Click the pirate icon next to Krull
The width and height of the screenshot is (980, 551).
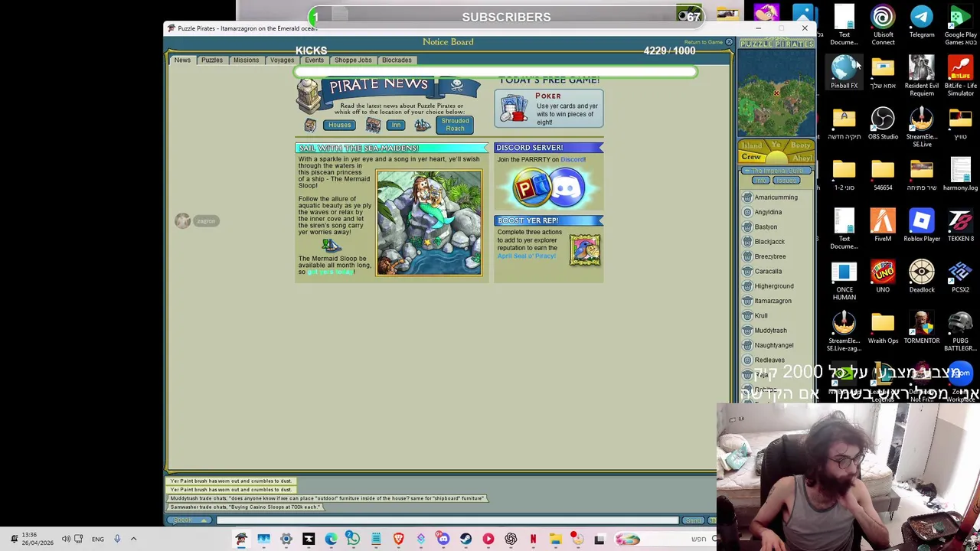747,315
